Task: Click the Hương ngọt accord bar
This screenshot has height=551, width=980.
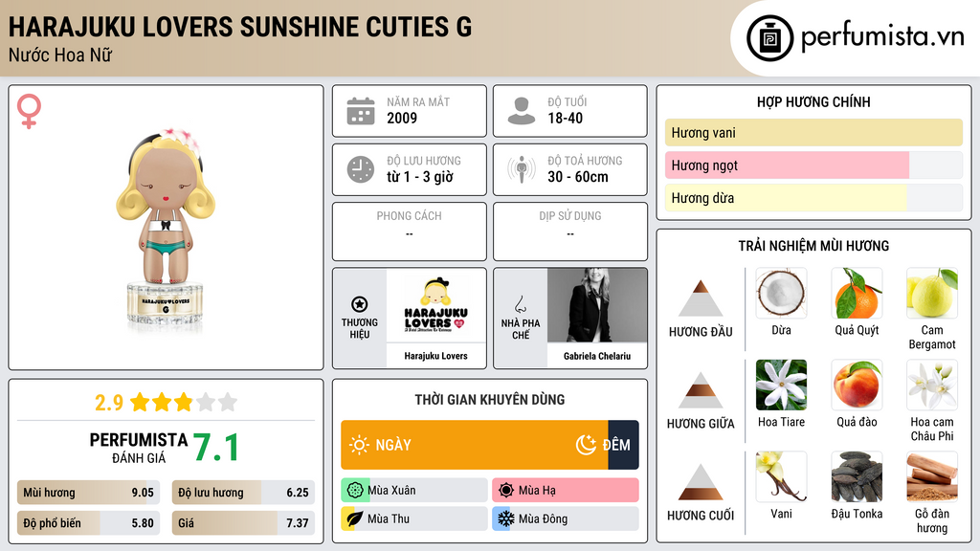Action: pos(813,165)
